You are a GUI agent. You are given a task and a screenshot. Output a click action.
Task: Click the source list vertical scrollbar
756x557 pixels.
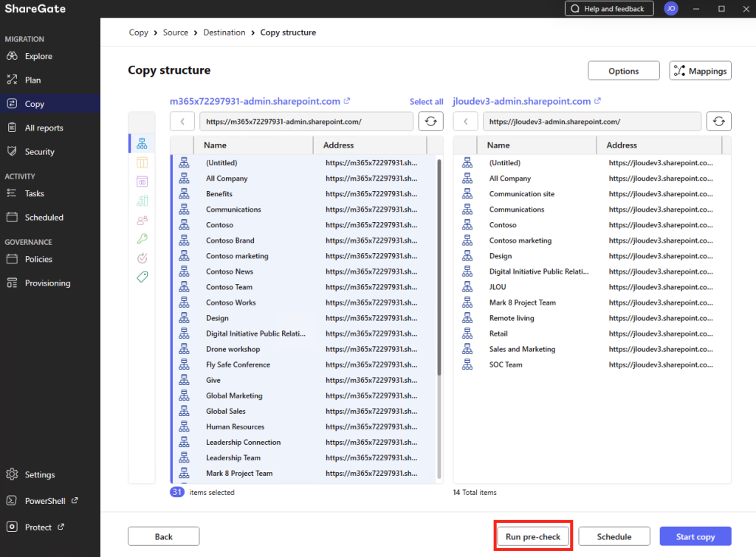coord(439,267)
